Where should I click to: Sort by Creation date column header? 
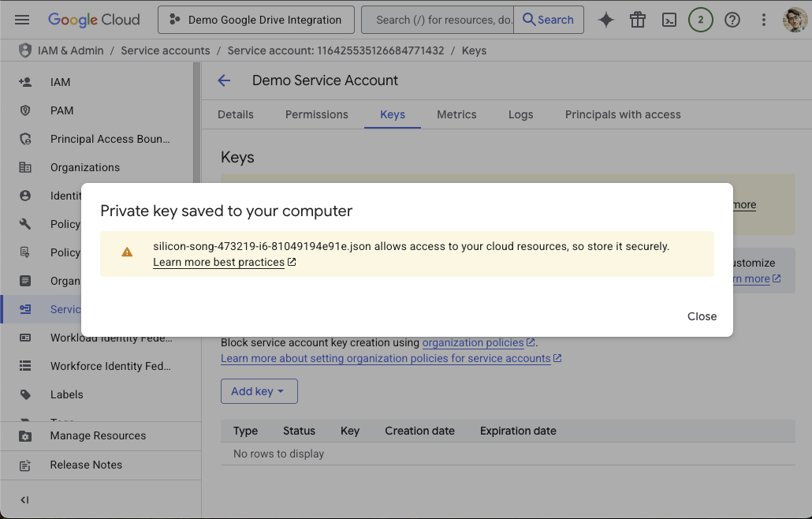(419, 431)
